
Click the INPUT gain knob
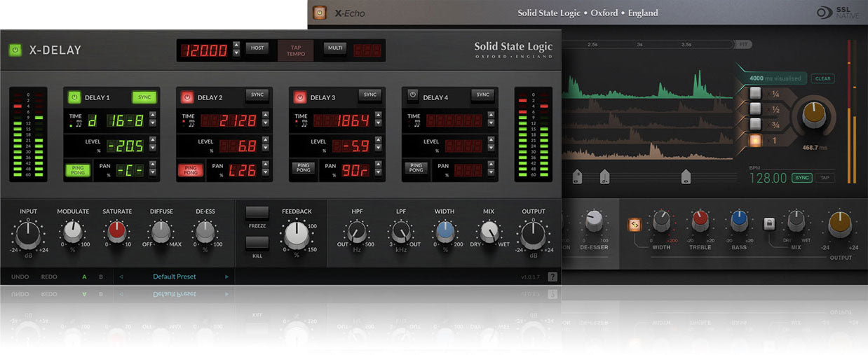point(28,234)
